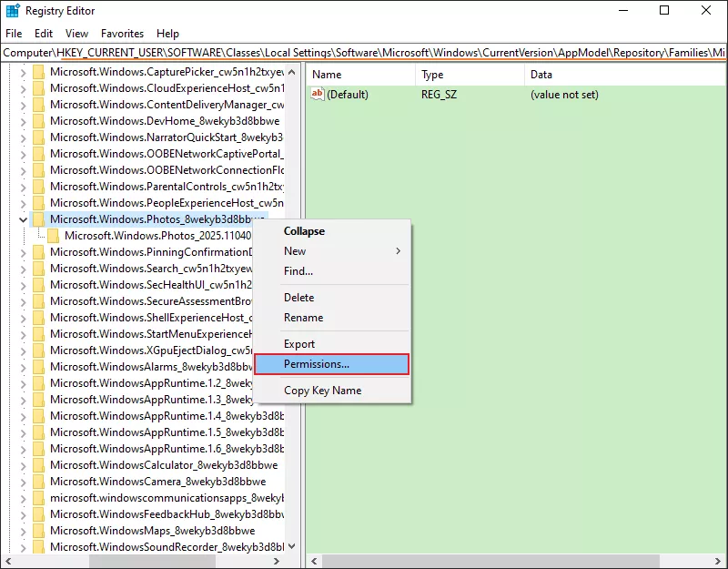This screenshot has height=569, width=728.
Task: Expand the Microsoft.WindowsCalculator key
Action: 23,465
